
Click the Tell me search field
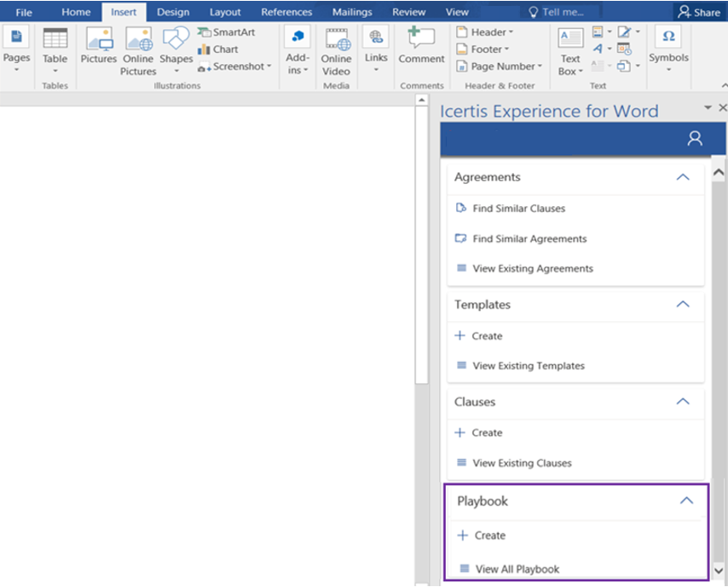pos(562,12)
